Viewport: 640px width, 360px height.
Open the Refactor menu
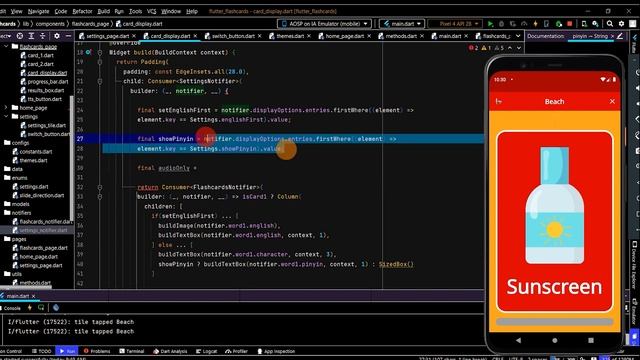[x=82, y=11]
